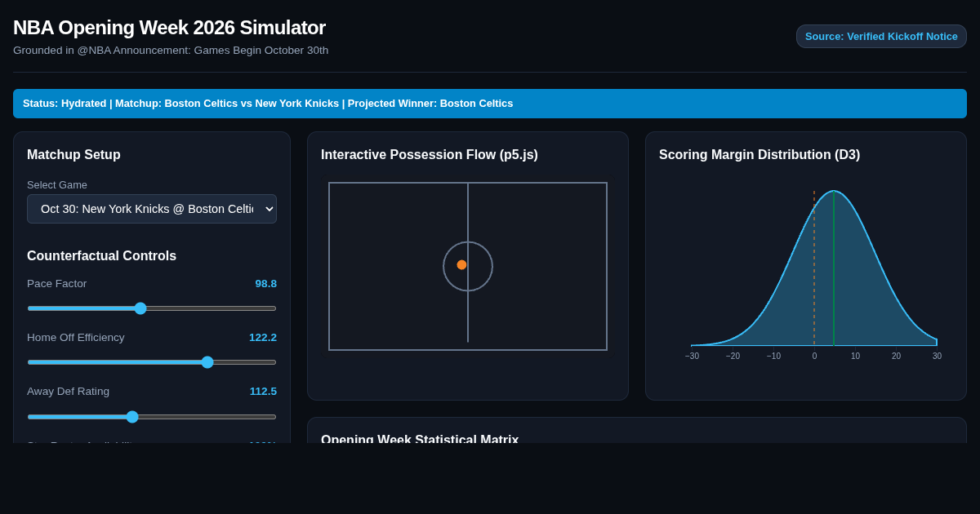Viewport: 980px width, 514px height.
Task: Click the NBA Opening Week 2026 Simulator title
Action: point(169,28)
